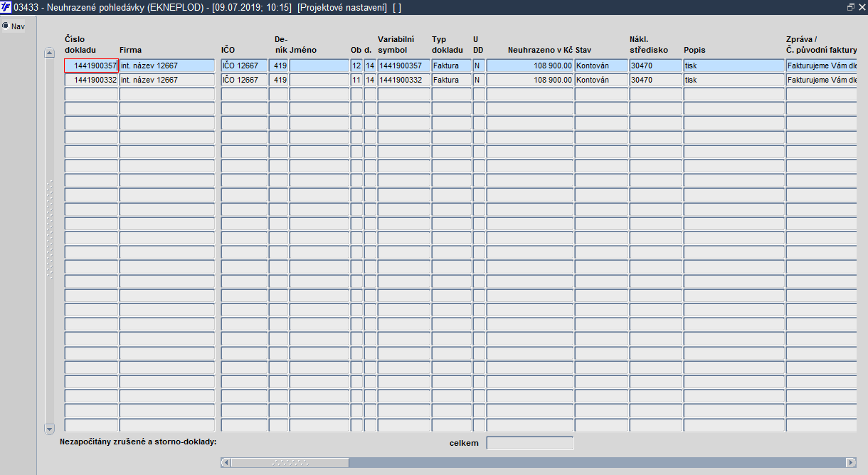Click empty Jméno cell in first row
The image size is (868, 475).
point(319,66)
